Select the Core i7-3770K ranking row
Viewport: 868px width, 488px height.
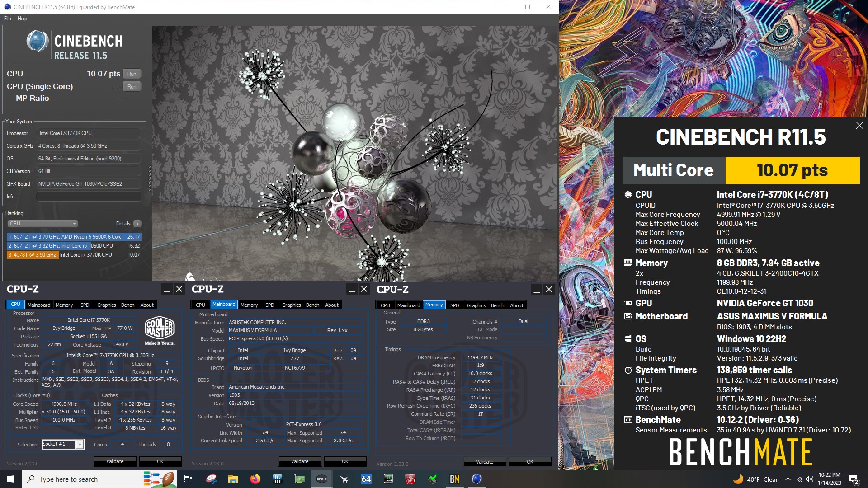click(74, 255)
